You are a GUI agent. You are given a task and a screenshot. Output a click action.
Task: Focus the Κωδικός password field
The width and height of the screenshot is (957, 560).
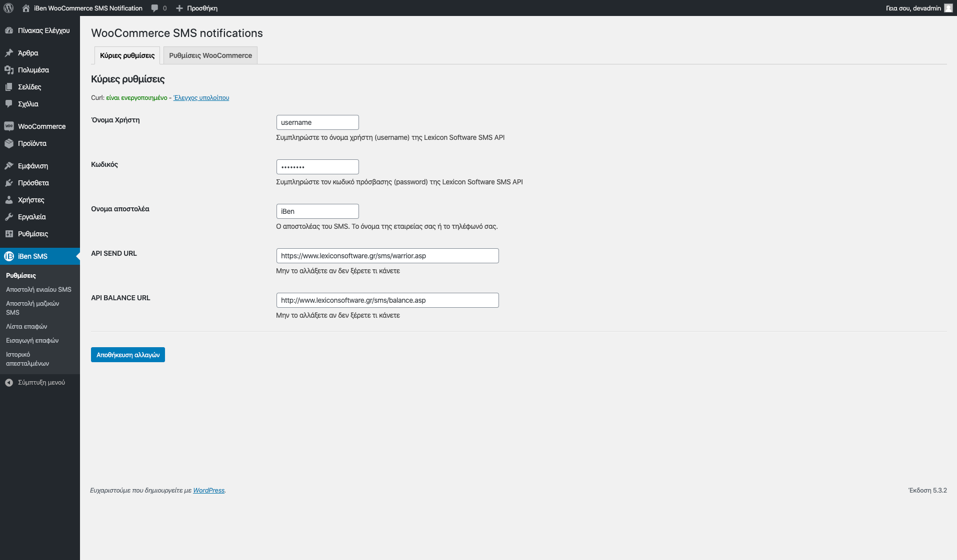point(317,167)
